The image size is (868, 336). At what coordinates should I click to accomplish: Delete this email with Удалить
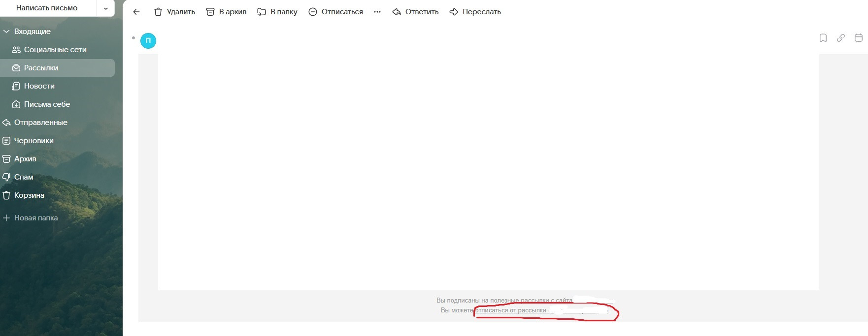pyautogui.click(x=174, y=12)
